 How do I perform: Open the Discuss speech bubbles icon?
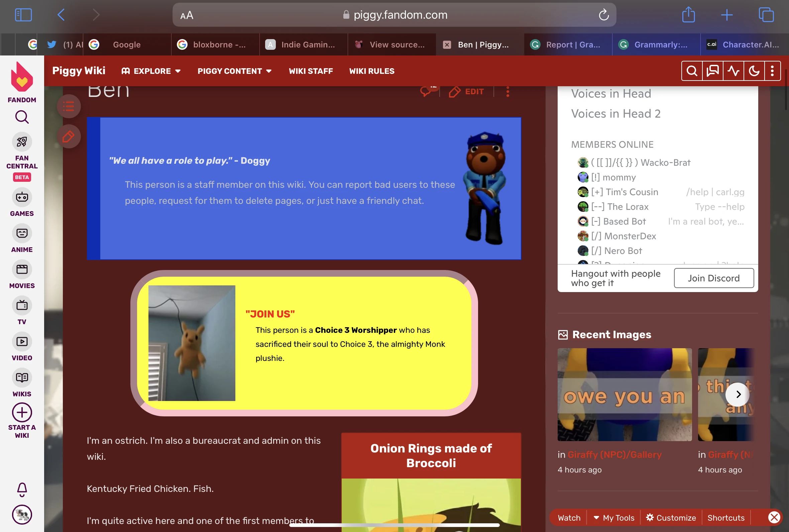tap(712, 71)
